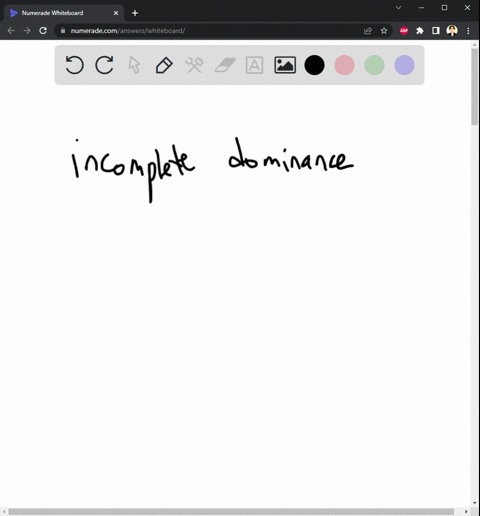Screen dimensions: 480x516
Task: Open the crossed tools icon
Action: click(x=194, y=65)
